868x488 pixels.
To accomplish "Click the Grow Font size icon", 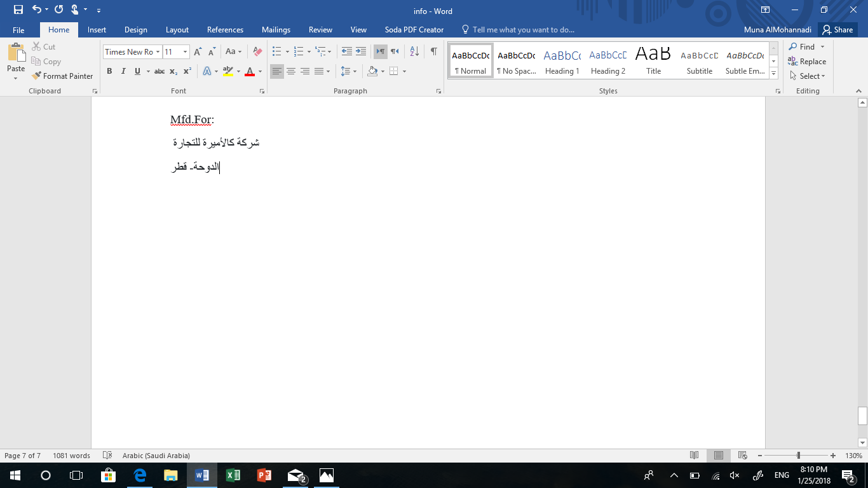I will tap(198, 52).
